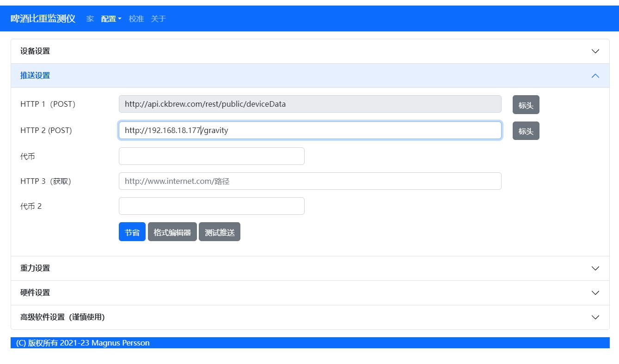Collapse the 推送设置 section chevron
Viewport: 619px width, 364px height.
click(x=595, y=76)
